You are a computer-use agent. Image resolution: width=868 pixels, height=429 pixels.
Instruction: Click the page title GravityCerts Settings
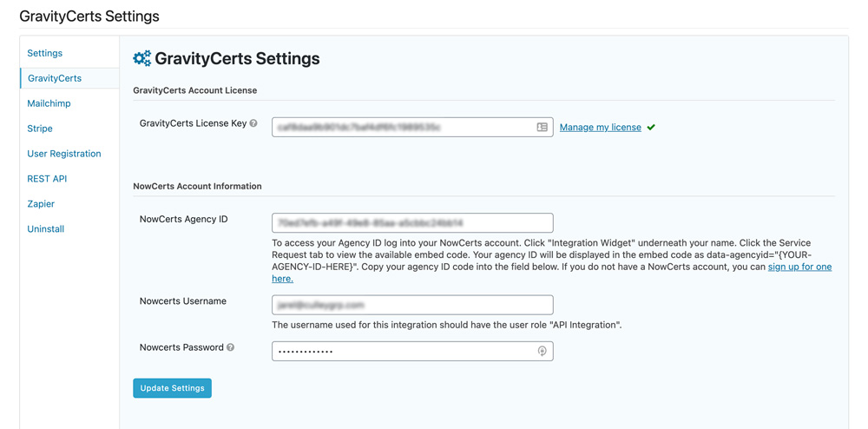89,16
